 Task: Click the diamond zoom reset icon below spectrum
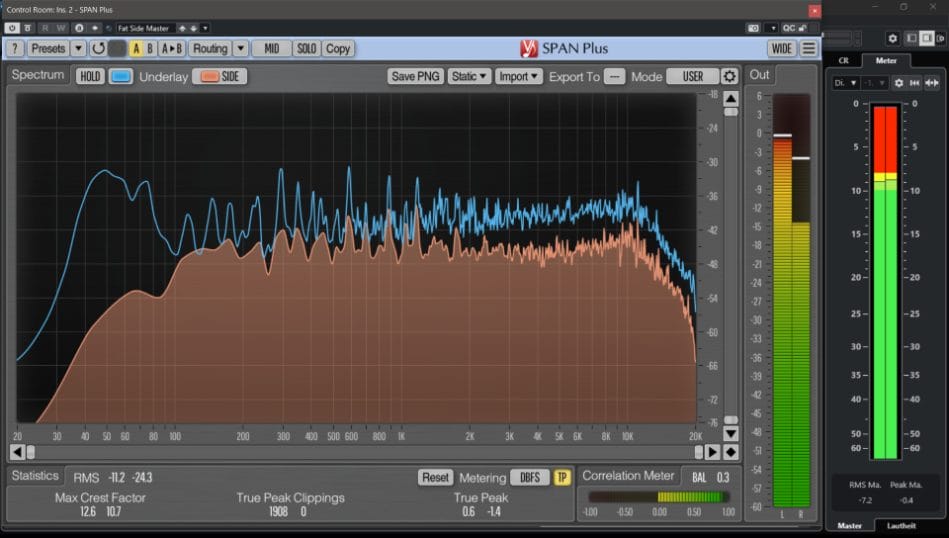[731, 452]
